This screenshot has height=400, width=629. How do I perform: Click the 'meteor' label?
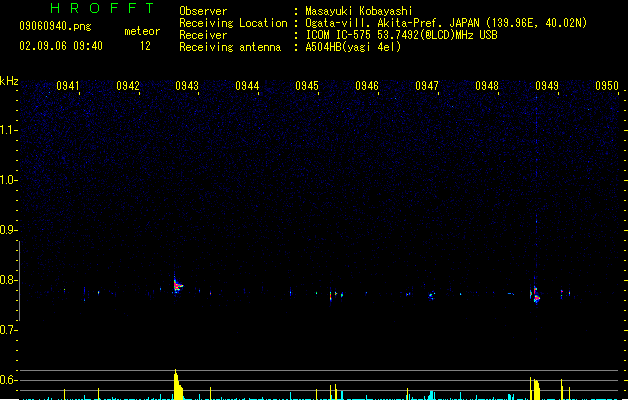142,31
